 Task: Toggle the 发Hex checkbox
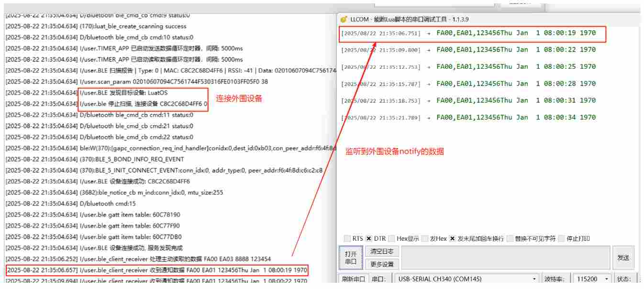(425, 238)
